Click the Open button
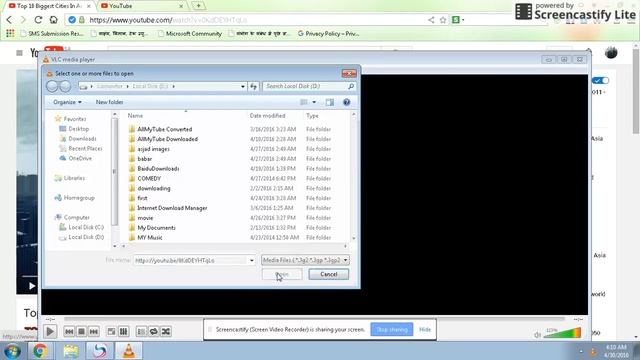The height and width of the screenshot is (360, 640). tap(282, 274)
